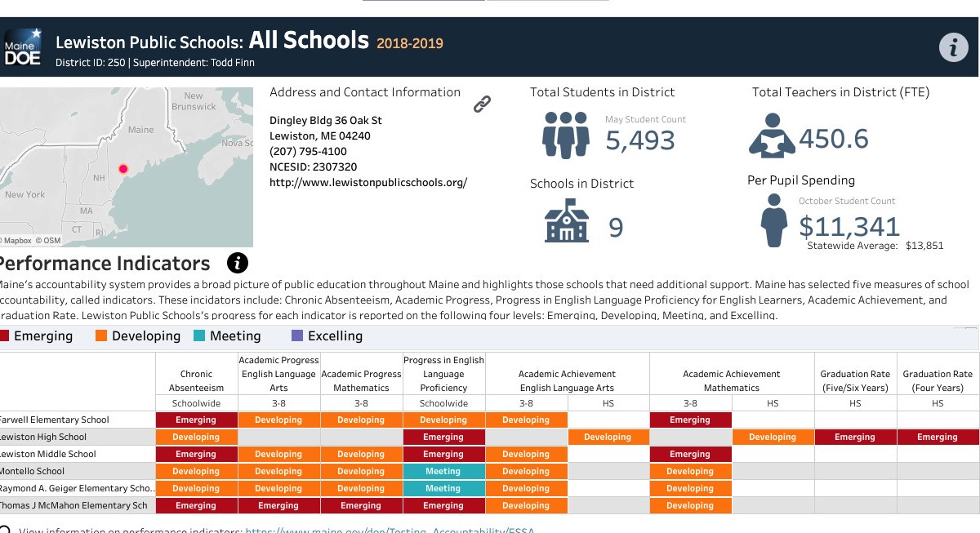The width and height of the screenshot is (980, 533).
Task: Click Montello School's Meeting English Proficiency cell
Action: click(443, 471)
